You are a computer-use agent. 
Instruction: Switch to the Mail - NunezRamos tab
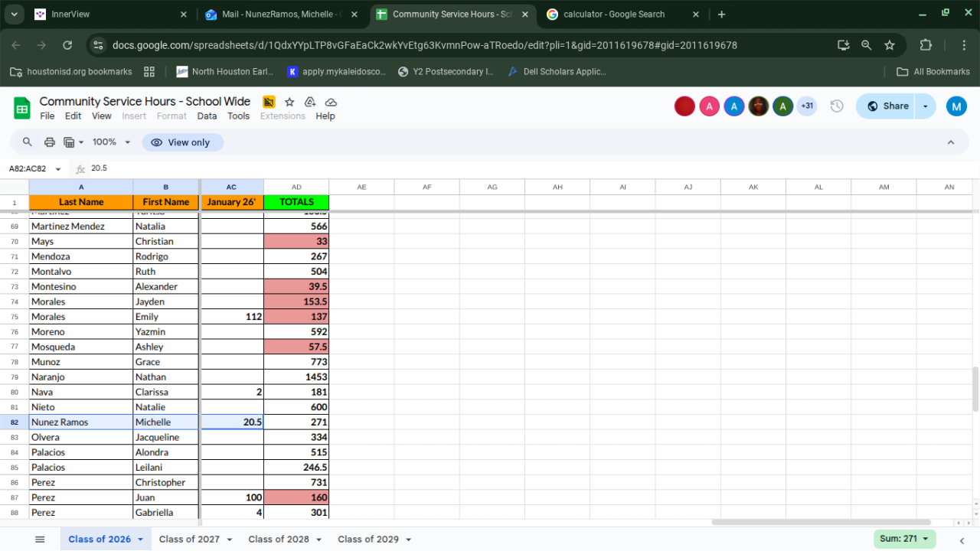279,15
